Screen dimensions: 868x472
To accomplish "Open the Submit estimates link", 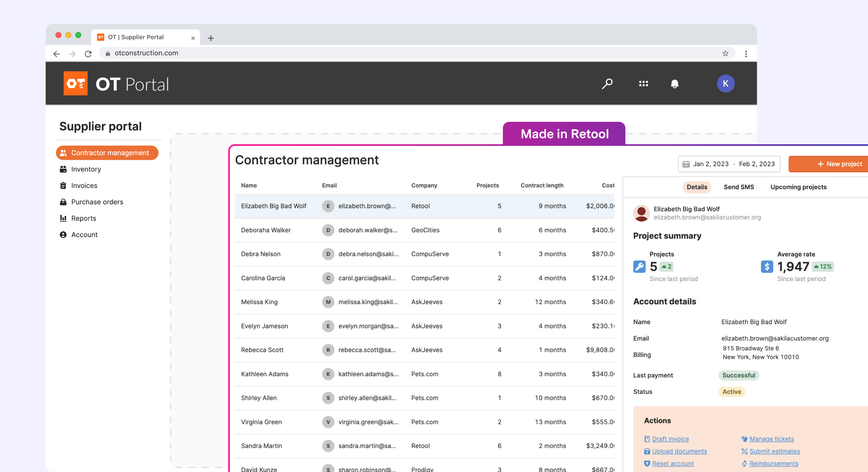I will 774,452.
